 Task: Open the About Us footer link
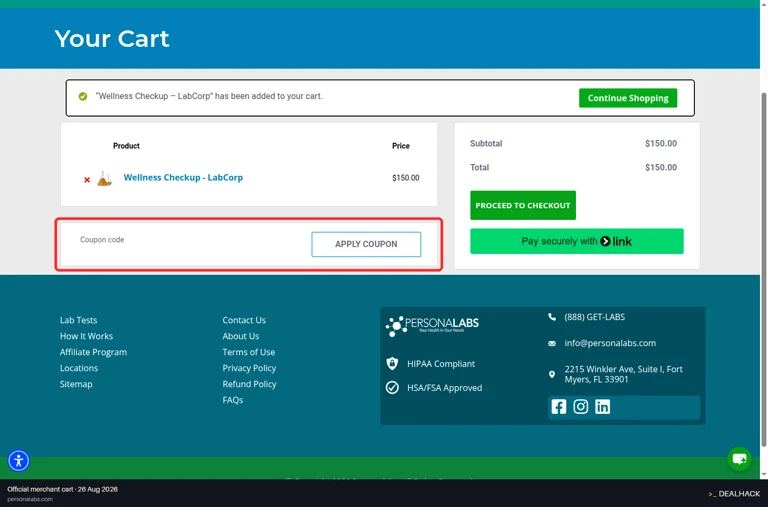(x=240, y=336)
